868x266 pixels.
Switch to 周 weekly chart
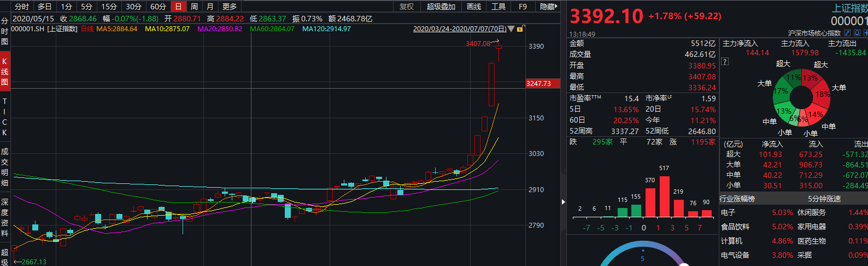pos(194,7)
